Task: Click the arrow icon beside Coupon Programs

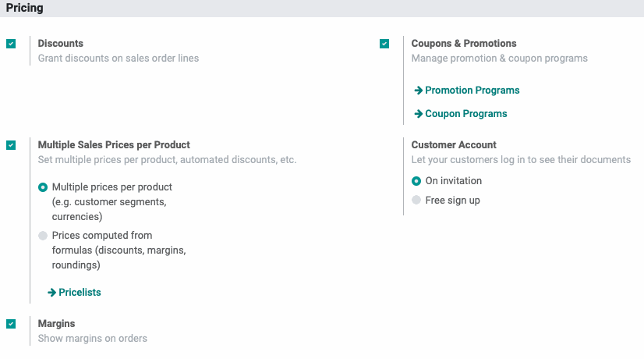Action: 418,114
